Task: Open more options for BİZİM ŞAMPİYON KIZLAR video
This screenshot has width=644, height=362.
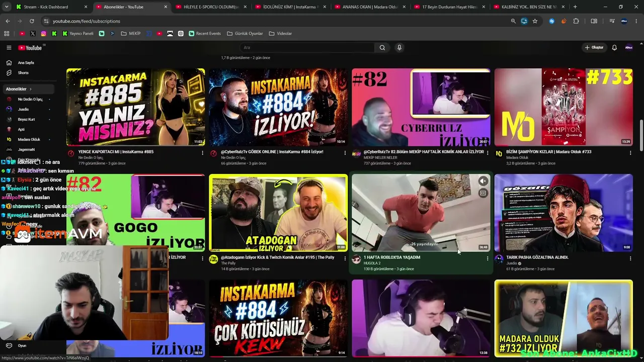Action: click(x=630, y=152)
